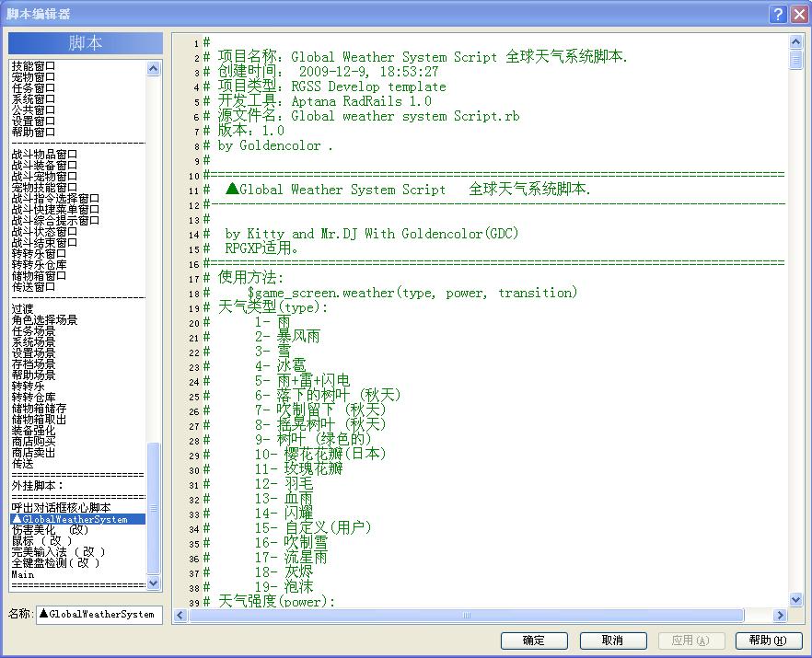Select the 战斗物品窗口 script

44,155
